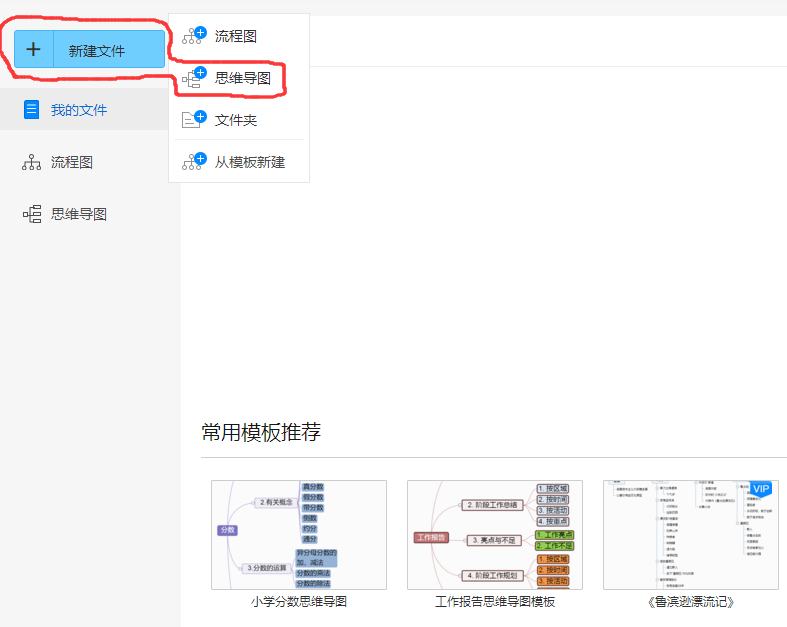The height and width of the screenshot is (627, 787).
Task: Click the mind map icon in the new-file menu
Action: coord(194,77)
